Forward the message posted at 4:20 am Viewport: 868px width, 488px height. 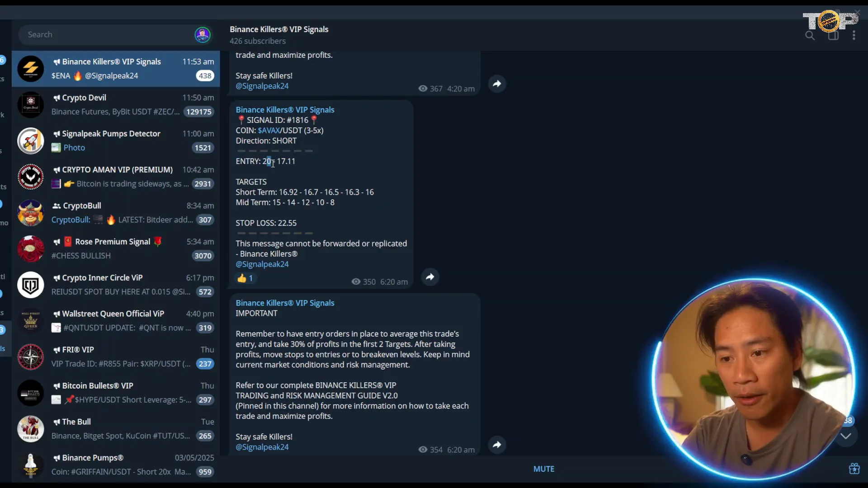click(x=497, y=84)
